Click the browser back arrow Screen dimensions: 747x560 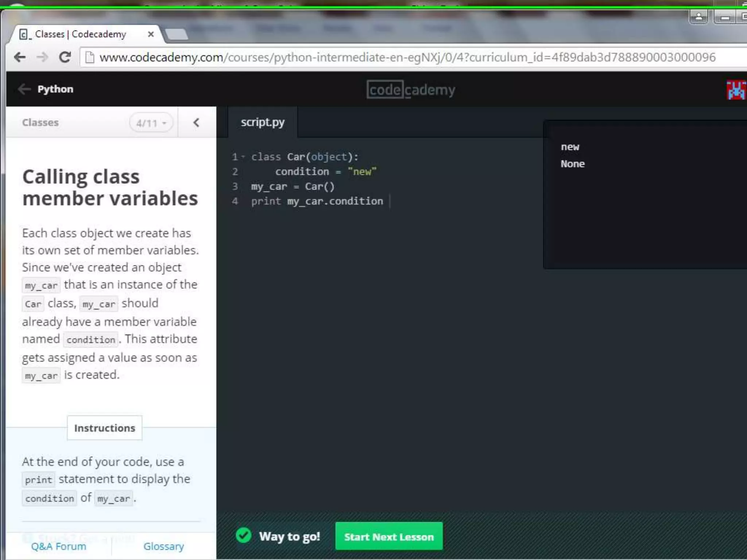tap(20, 57)
